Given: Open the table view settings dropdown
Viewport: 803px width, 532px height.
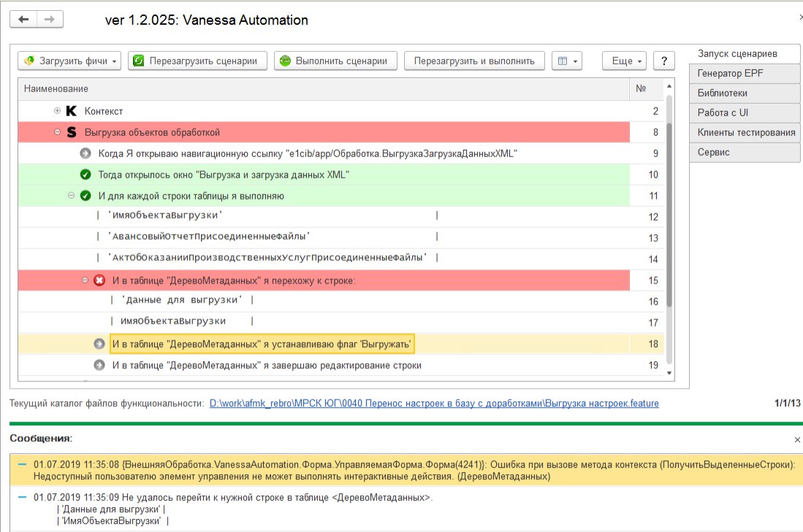Looking at the screenshot, I should (x=567, y=61).
